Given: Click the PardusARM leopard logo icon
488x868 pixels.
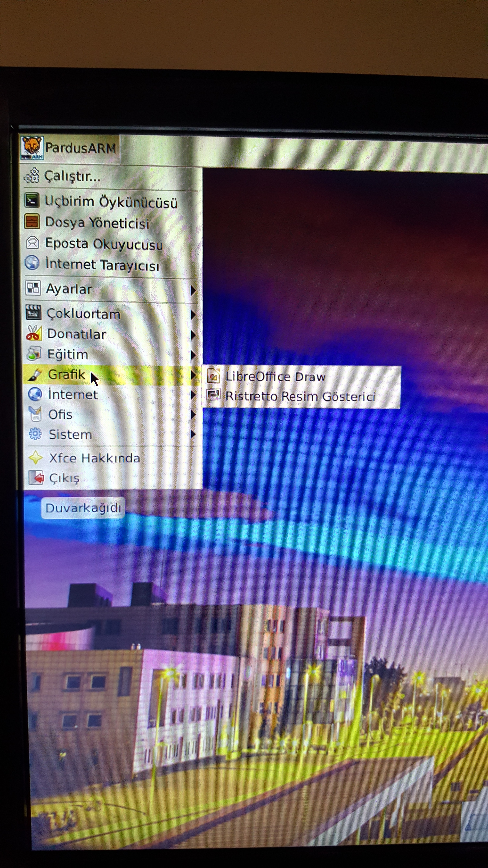Looking at the screenshot, I should point(32,148).
